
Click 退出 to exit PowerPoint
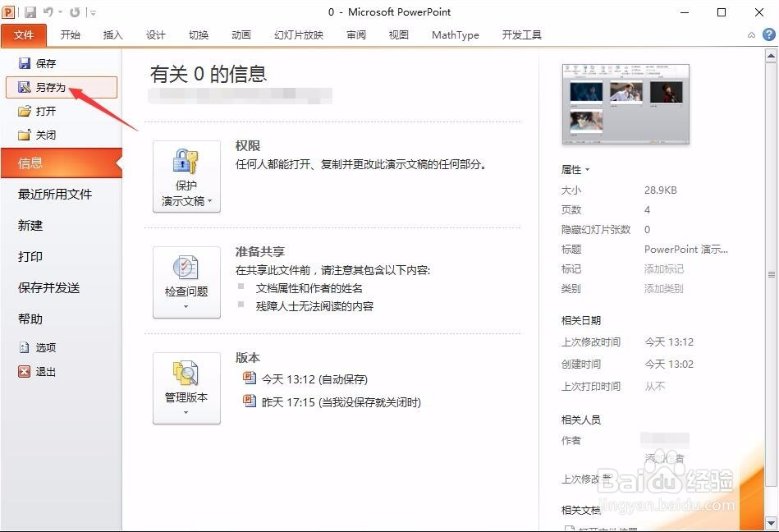tap(37, 371)
